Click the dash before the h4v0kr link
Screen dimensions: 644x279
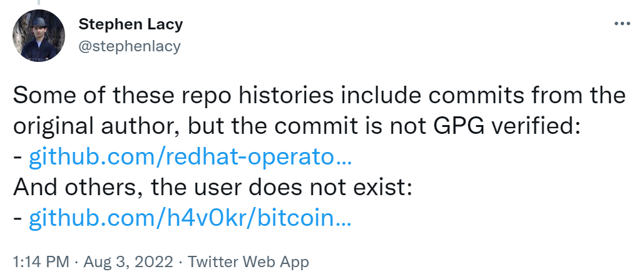tap(18, 218)
